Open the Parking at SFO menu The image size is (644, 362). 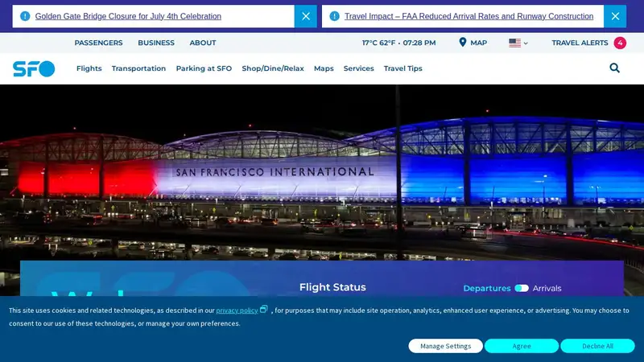point(204,68)
